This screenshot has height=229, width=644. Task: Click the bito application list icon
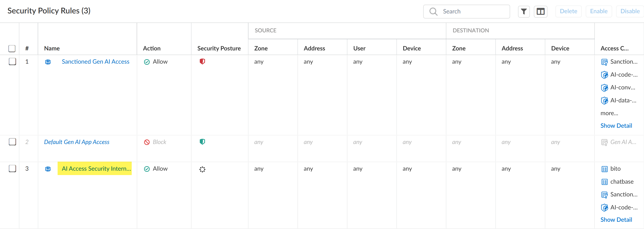[x=604, y=169]
